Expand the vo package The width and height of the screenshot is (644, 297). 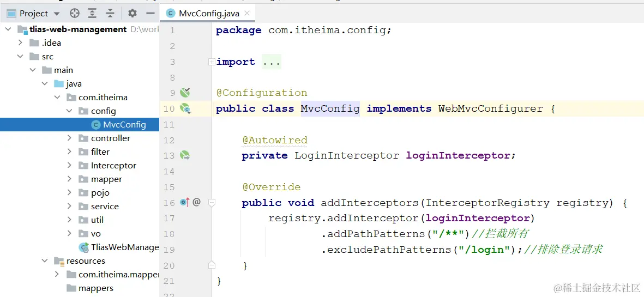pyautogui.click(x=69, y=233)
